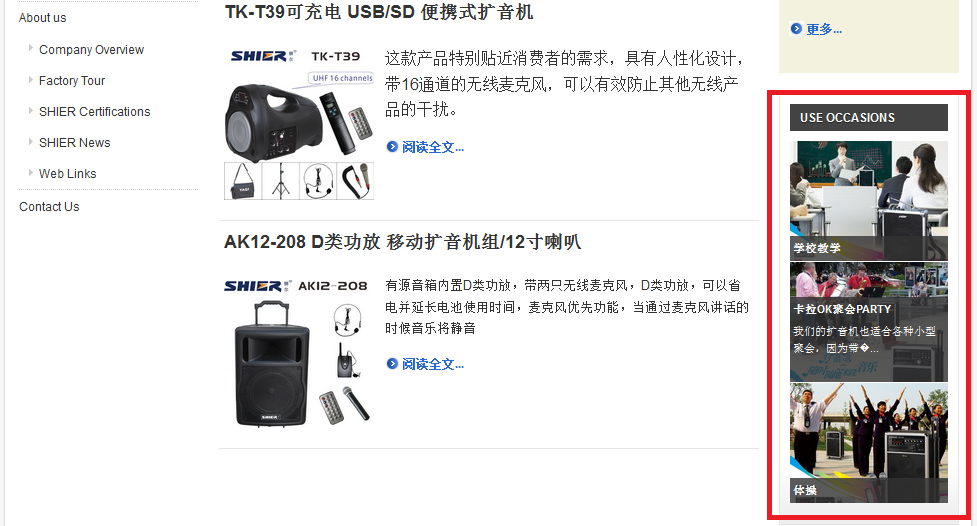
Task: Open the 更多... link
Action: (824, 29)
